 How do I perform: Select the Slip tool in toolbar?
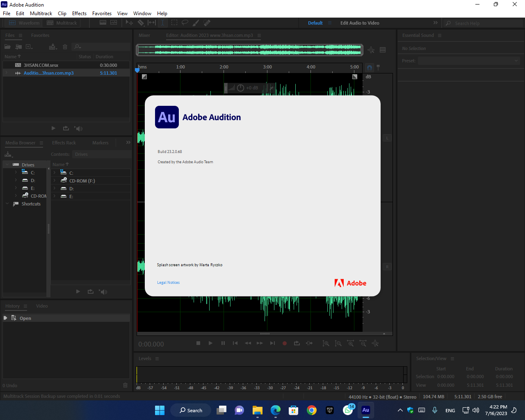pos(152,23)
